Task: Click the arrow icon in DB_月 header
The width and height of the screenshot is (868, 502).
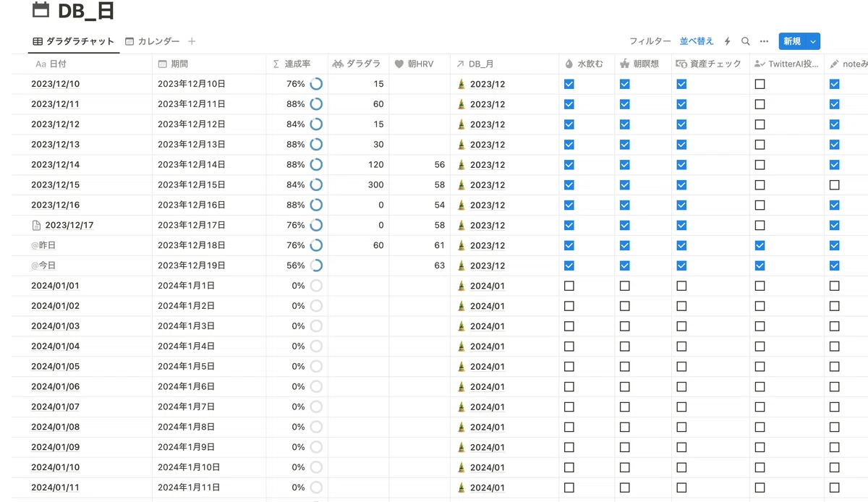Action: 460,64
